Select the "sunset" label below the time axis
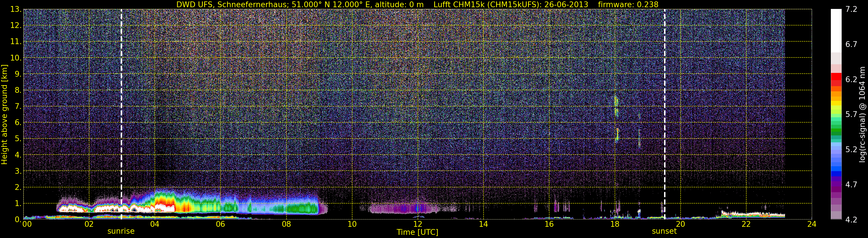 coord(664,231)
